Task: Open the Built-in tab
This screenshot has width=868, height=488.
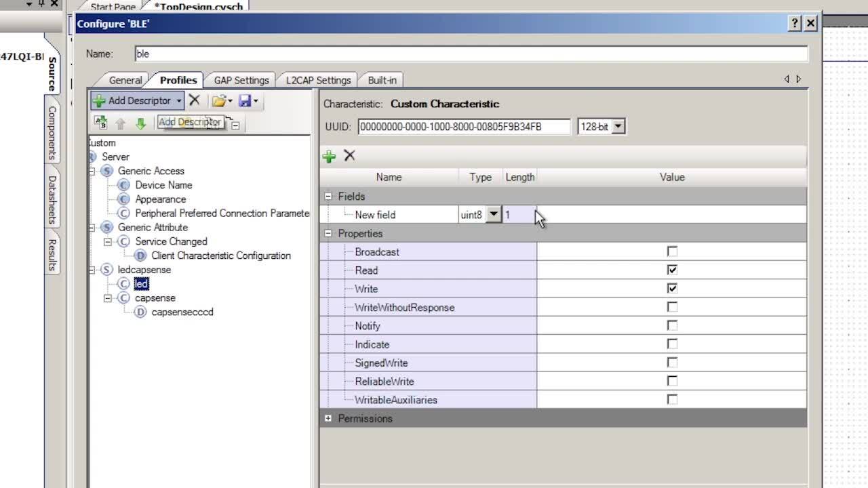Action: [x=381, y=79]
